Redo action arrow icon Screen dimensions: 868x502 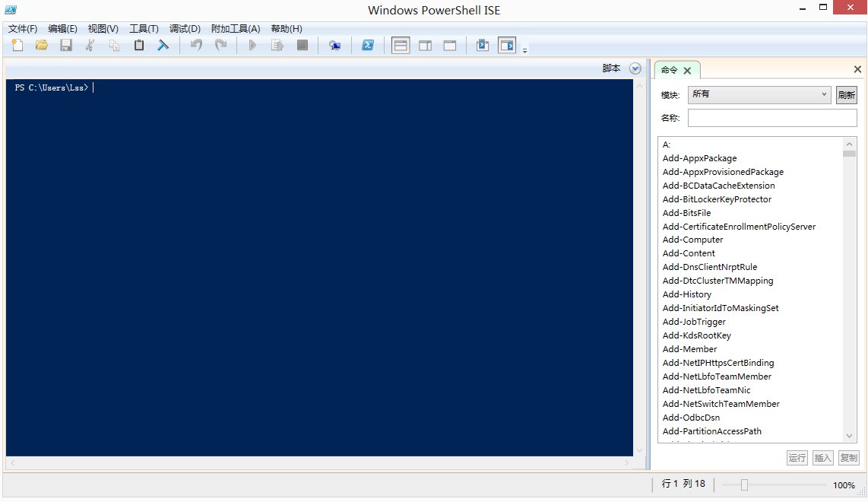(221, 46)
